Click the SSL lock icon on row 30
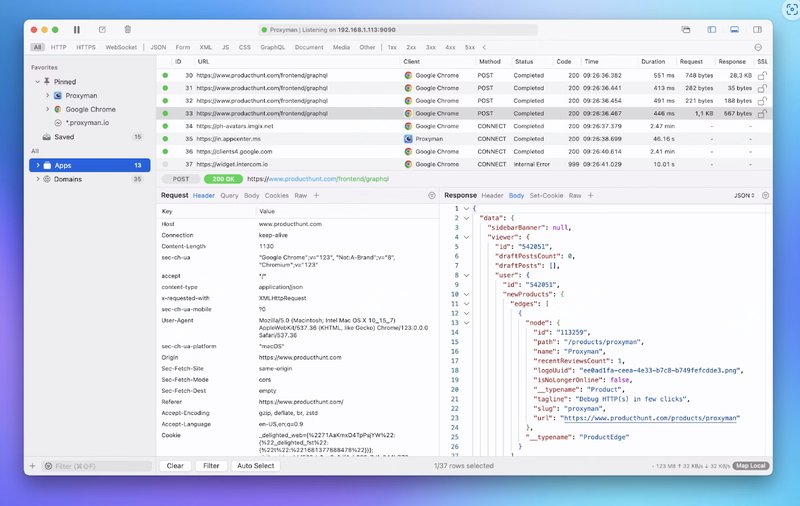The image size is (800, 506). click(x=762, y=75)
